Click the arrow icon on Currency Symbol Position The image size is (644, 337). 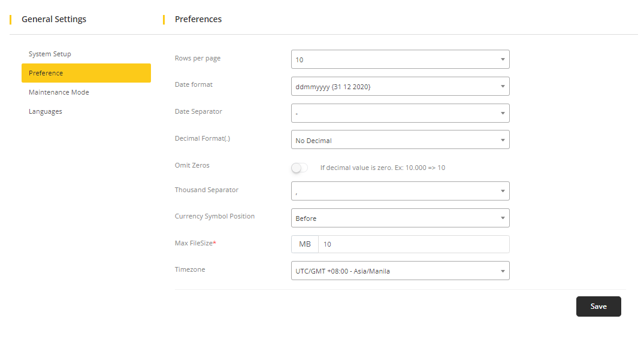pos(503,218)
